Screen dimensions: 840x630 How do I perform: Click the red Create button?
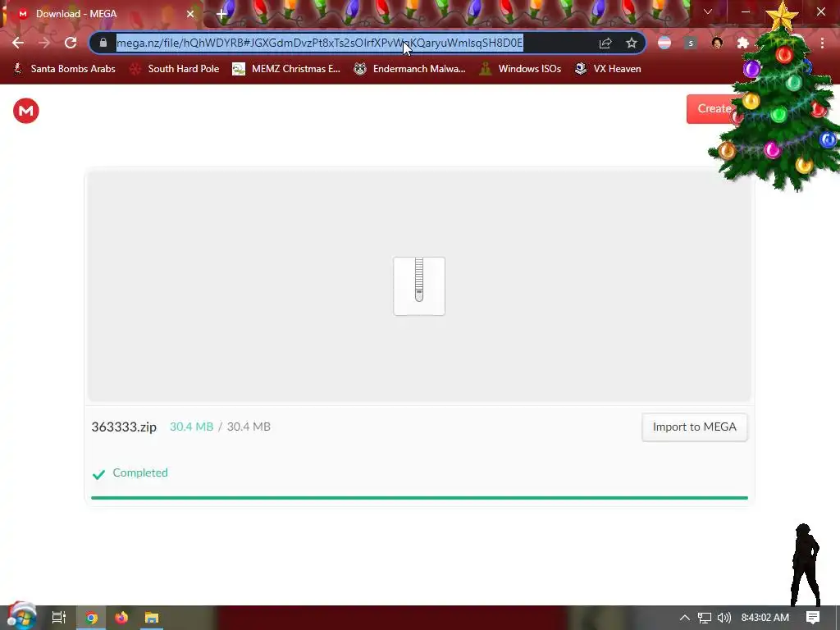712,109
